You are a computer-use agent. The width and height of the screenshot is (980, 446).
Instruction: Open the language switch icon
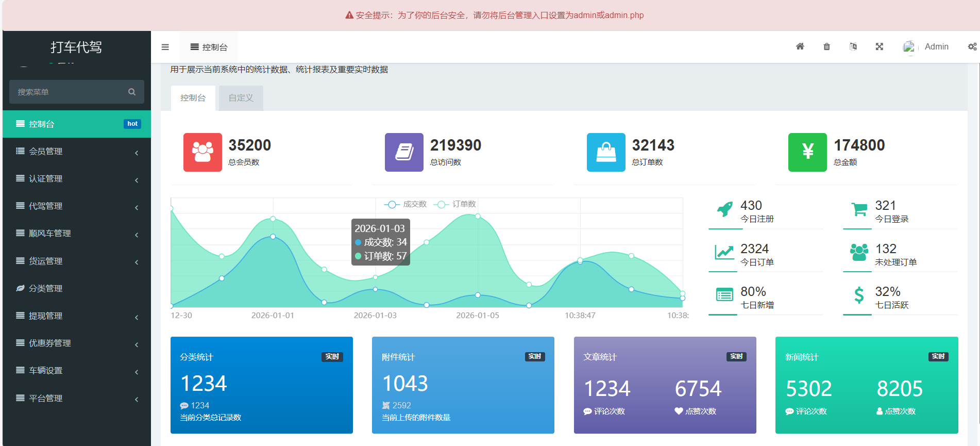click(x=853, y=46)
